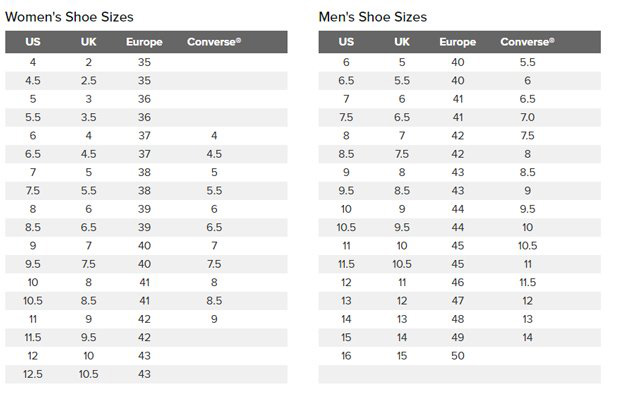
Task: Click the Converse header in women's table
Action: pyautogui.click(x=214, y=42)
